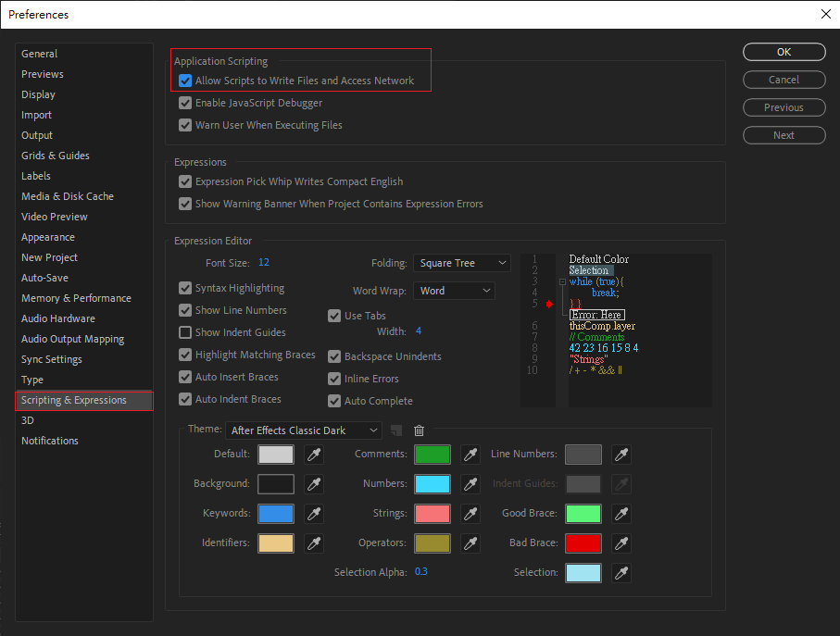
Task: Expand the Word Wrap dropdown
Action: [454, 291]
